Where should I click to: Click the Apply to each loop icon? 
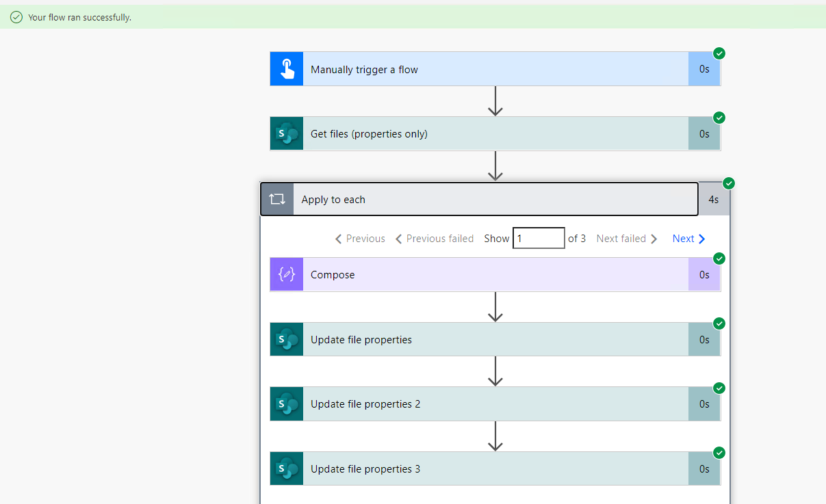click(x=277, y=199)
